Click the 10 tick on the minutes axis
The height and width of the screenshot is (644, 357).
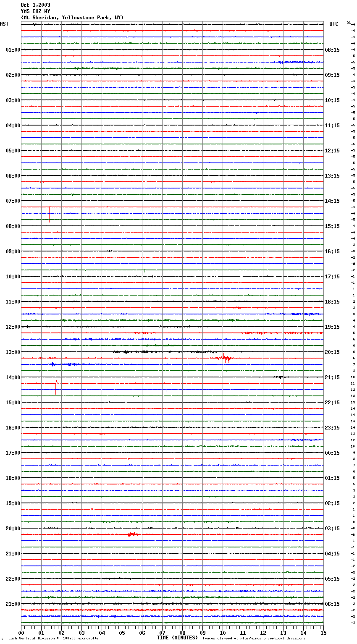[x=223, y=633]
